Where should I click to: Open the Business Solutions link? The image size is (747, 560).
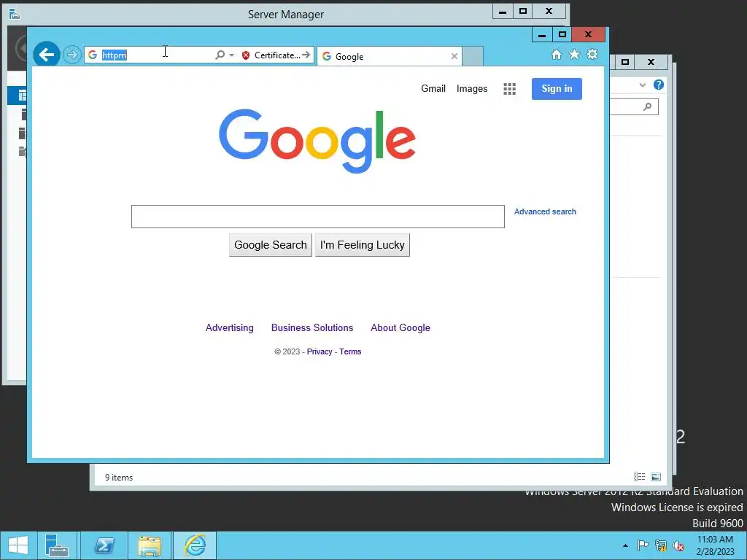[x=312, y=327]
